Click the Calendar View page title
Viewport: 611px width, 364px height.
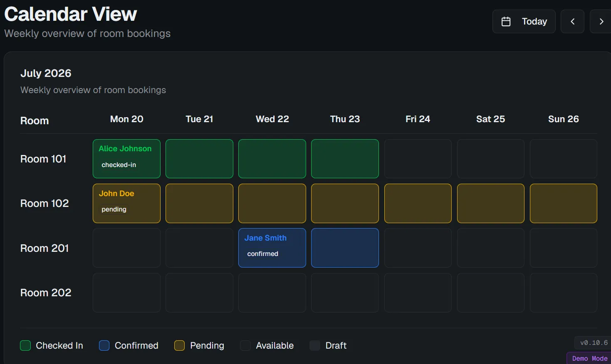(x=71, y=14)
